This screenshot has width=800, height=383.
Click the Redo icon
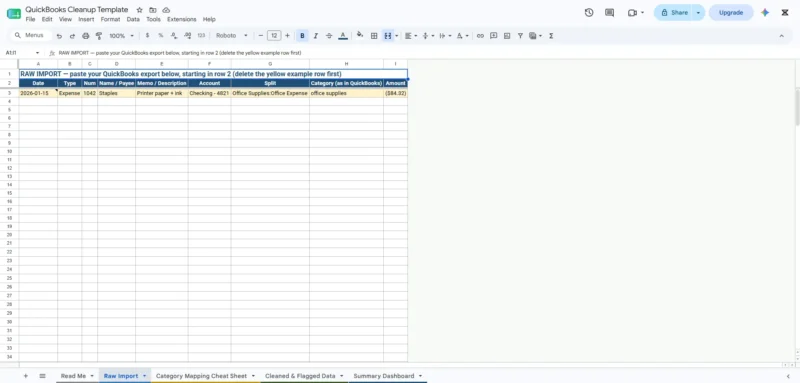(72, 36)
